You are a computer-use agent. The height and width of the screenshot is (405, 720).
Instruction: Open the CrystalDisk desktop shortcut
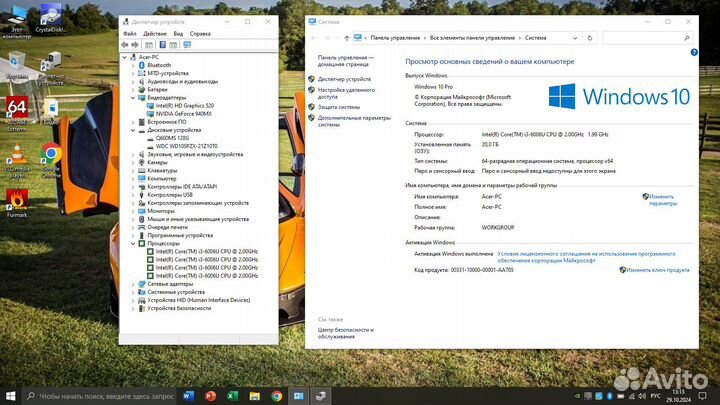[x=51, y=18]
